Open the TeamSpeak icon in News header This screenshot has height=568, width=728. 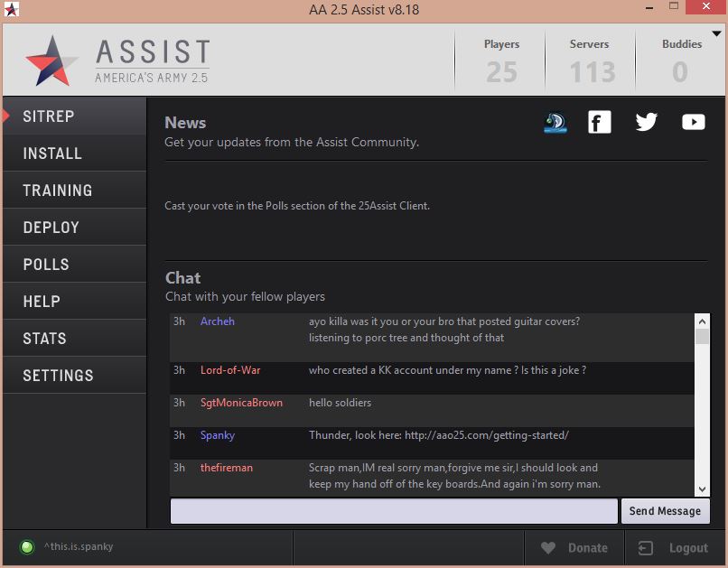pyautogui.click(x=555, y=123)
